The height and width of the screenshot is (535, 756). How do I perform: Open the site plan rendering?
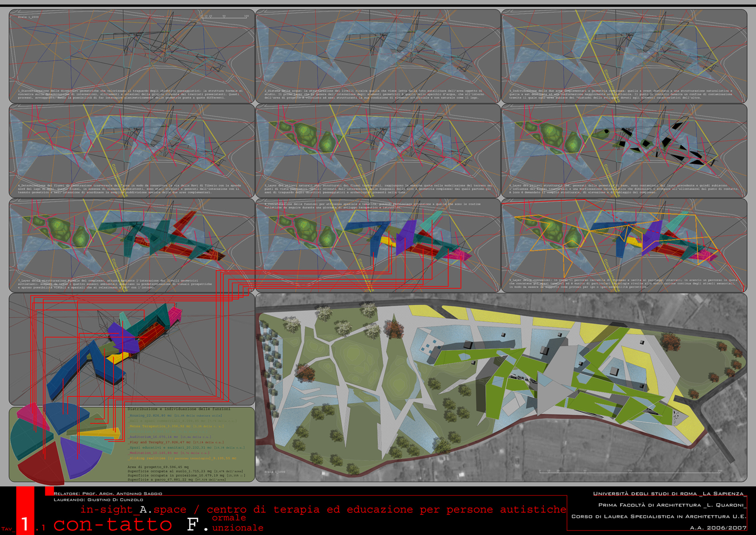coord(501,387)
